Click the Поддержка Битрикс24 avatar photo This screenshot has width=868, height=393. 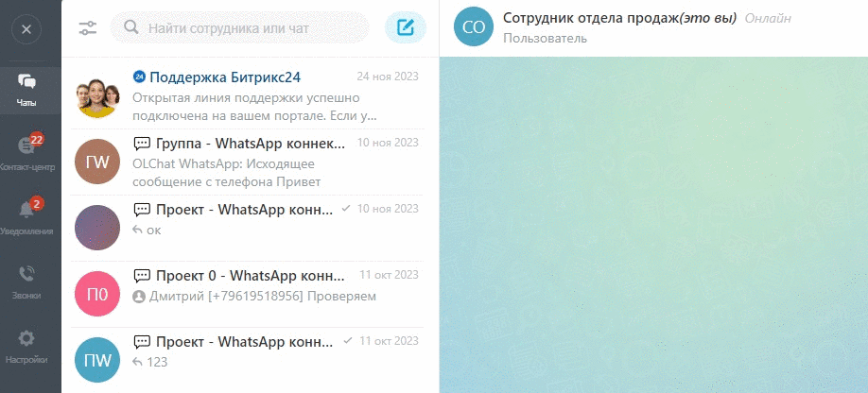pyautogui.click(x=97, y=96)
